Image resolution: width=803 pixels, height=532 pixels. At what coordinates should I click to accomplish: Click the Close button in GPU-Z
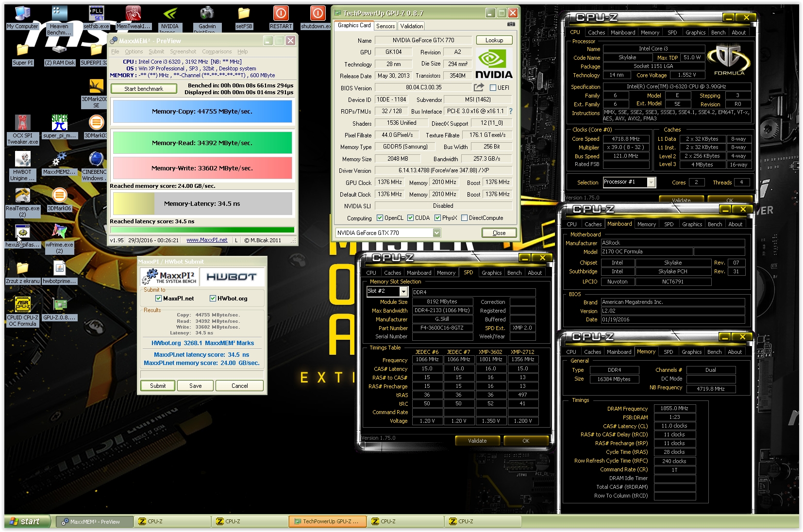tap(499, 233)
